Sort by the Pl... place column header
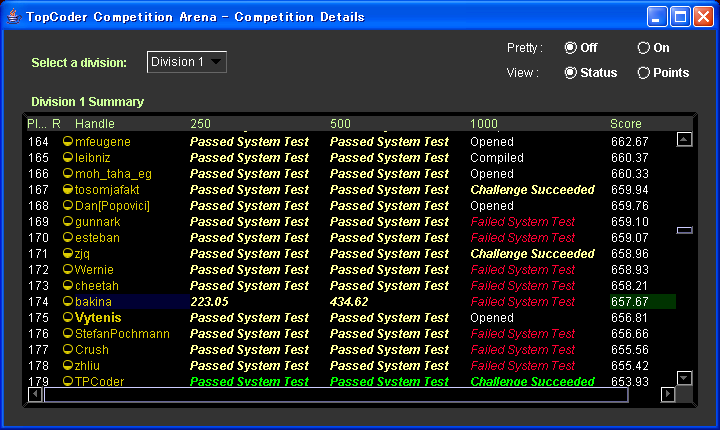720x430 pixels. tap(37, 124)
